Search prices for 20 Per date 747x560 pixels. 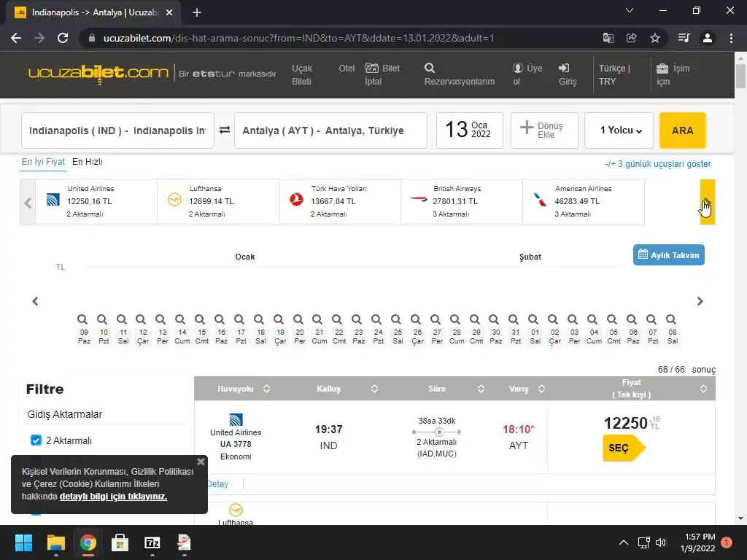coord(298,319)
